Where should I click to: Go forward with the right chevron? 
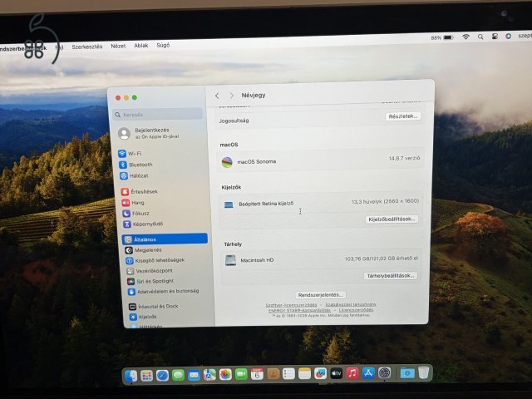[x=231, y=96]
